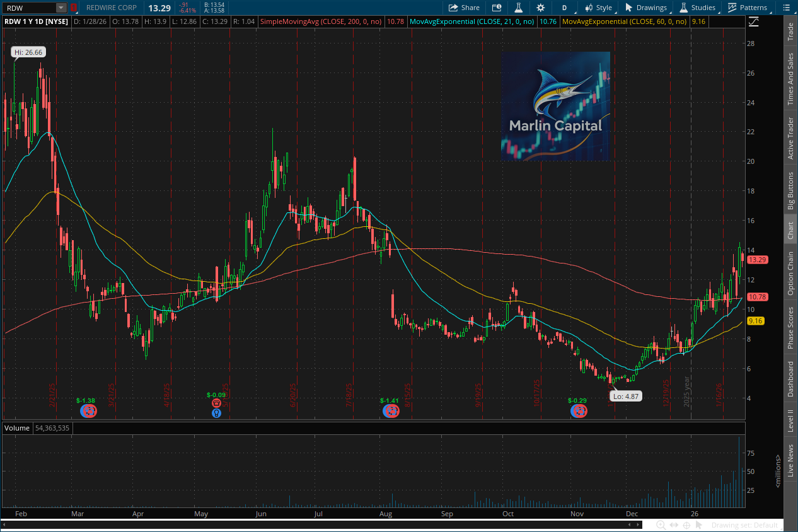The image size is (798, 532).
Task: Open the list menu icon at toolbar end
Action: pos(786,8)
